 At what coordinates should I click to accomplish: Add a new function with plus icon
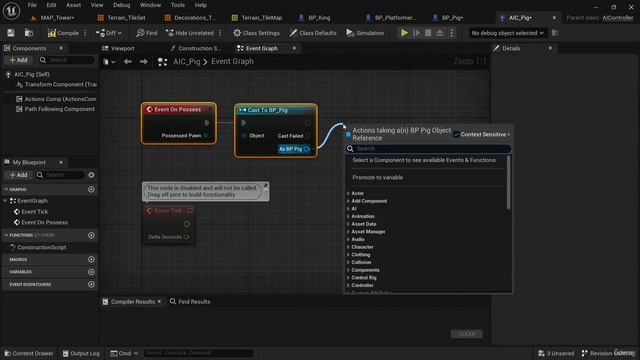(91, 235)
